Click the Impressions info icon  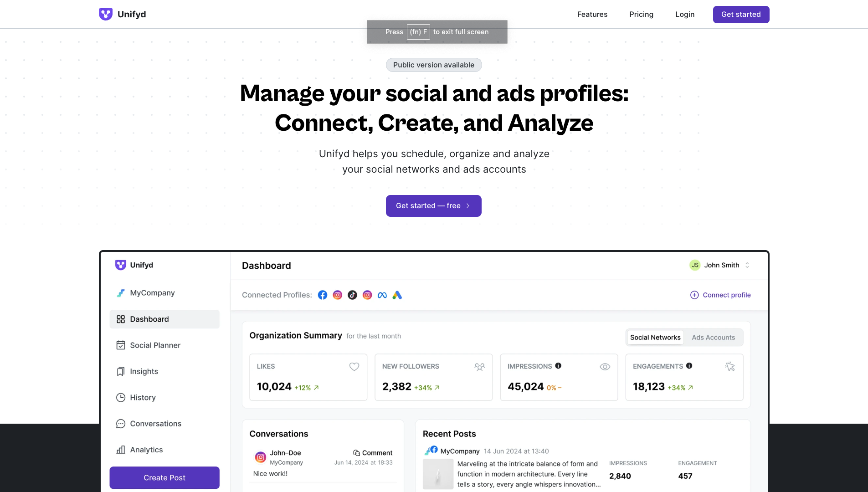pyautogui.click(x=558, y=366)
